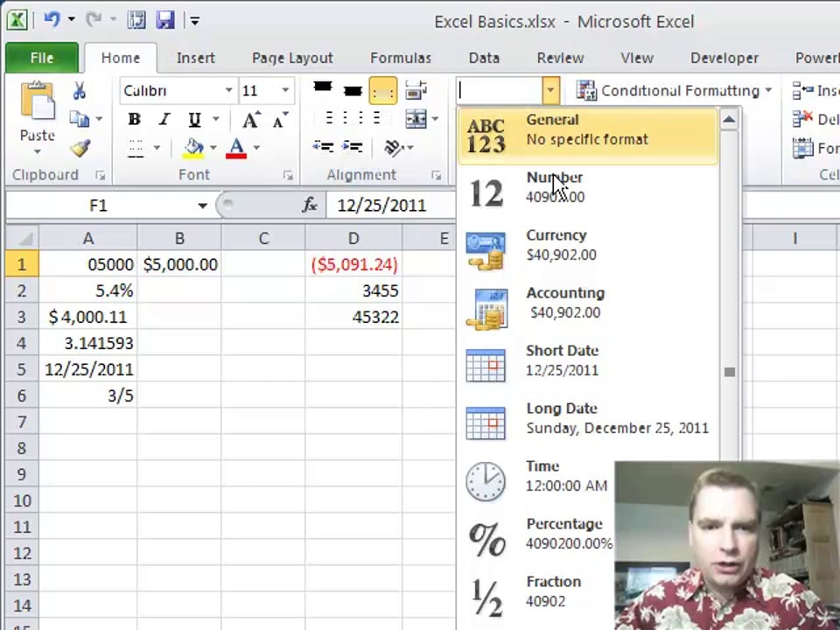The height and width of the screenshot is (630, 840).
Task: Copy selection with the Copy icon
Action: click(80, 119)
